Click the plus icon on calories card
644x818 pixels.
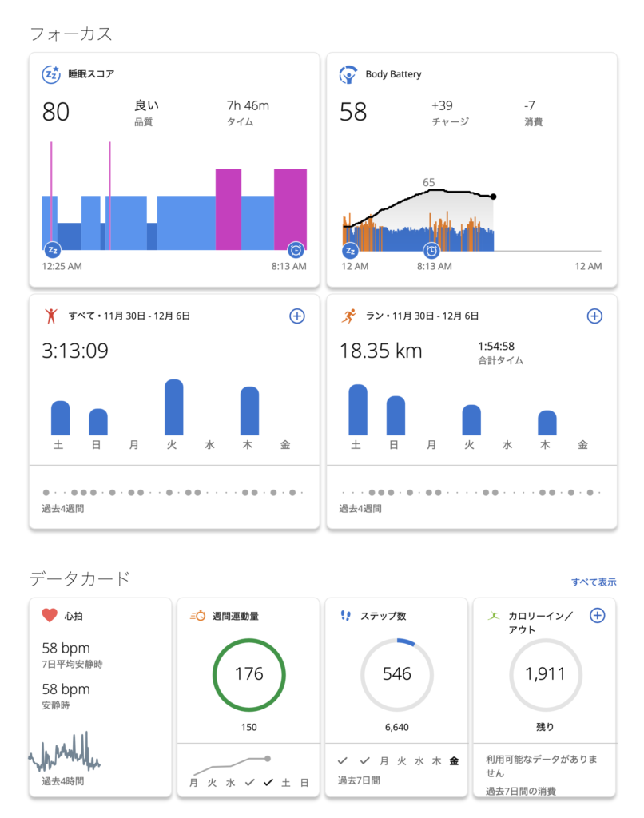pos(597,616)
